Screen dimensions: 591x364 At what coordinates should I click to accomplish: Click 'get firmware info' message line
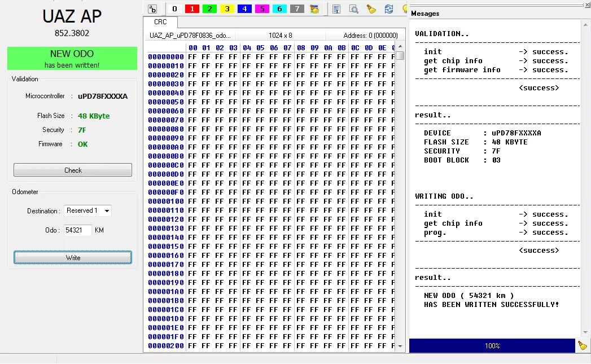(496, 70)
